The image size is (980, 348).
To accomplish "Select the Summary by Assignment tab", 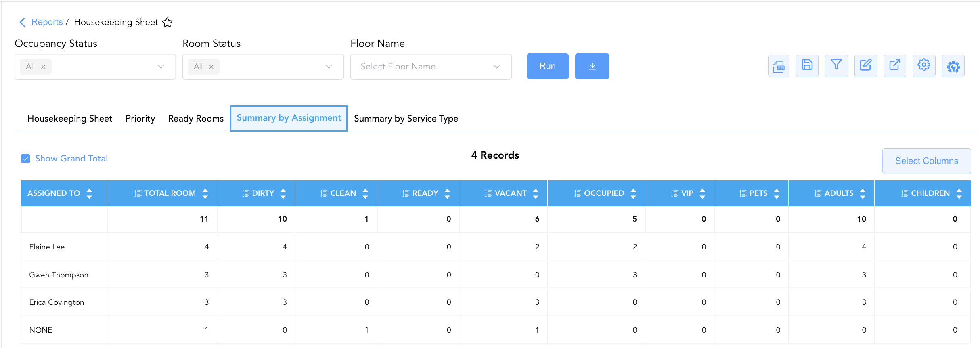I will (x=289, y=118).
